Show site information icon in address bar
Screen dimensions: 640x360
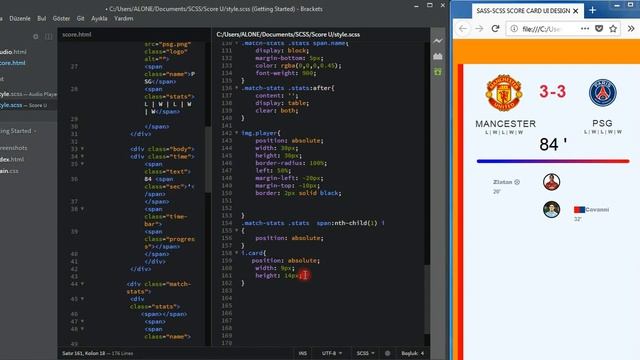[x=514, y=29]
